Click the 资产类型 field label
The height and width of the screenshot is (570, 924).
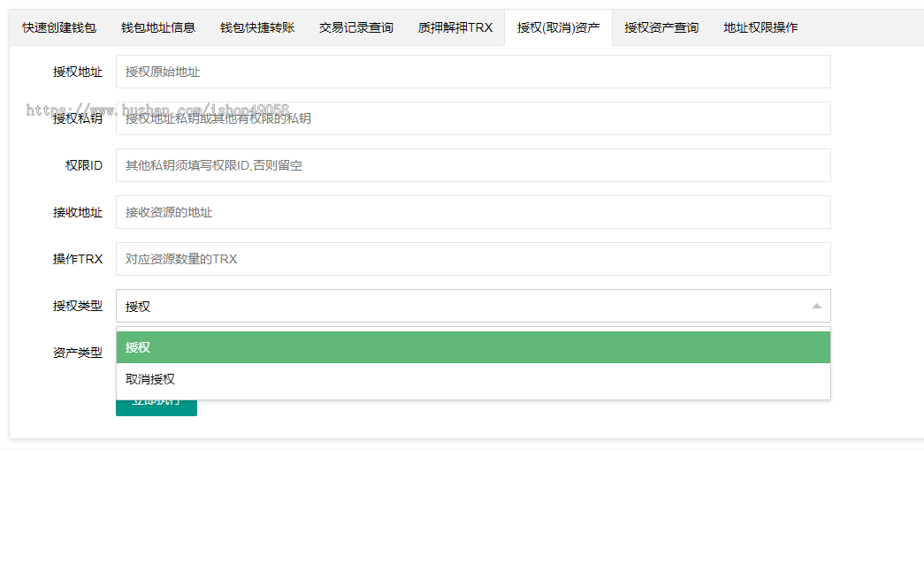click(77, 353)
